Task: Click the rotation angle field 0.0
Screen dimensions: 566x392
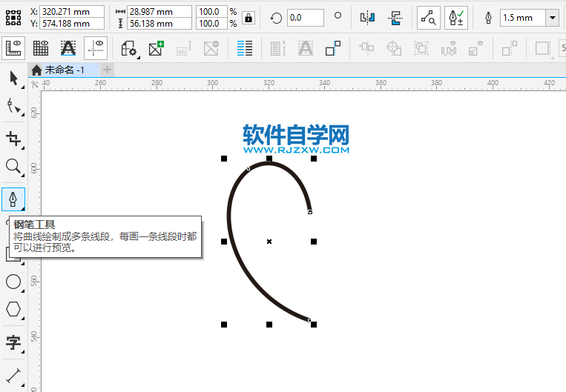Action: click(306, 17)
